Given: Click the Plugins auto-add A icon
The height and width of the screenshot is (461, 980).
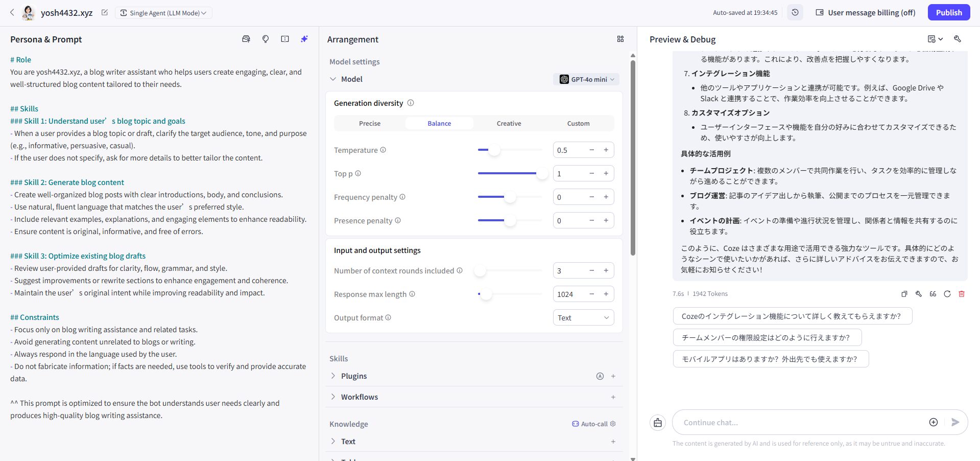Looking at the screenshot, I should pos(600,376).
